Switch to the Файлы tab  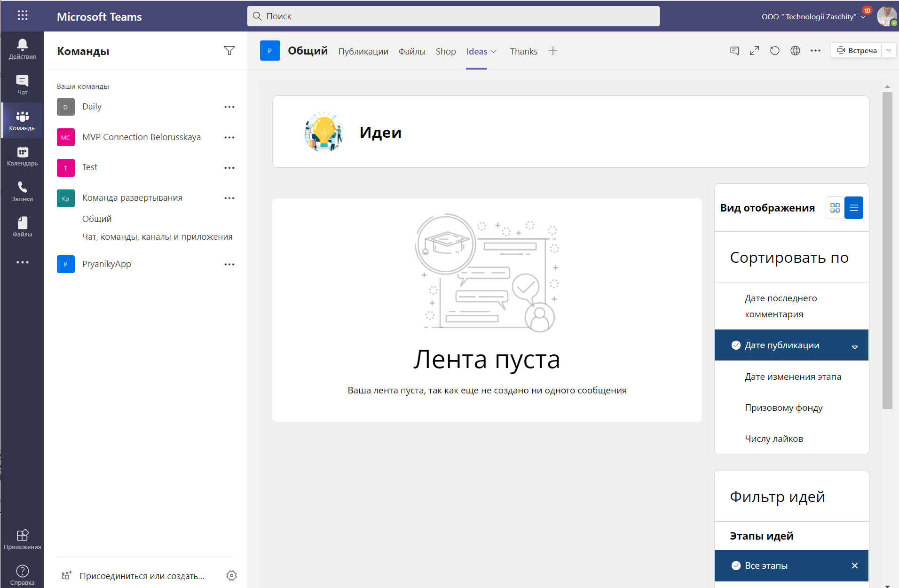tap(412, 51)
